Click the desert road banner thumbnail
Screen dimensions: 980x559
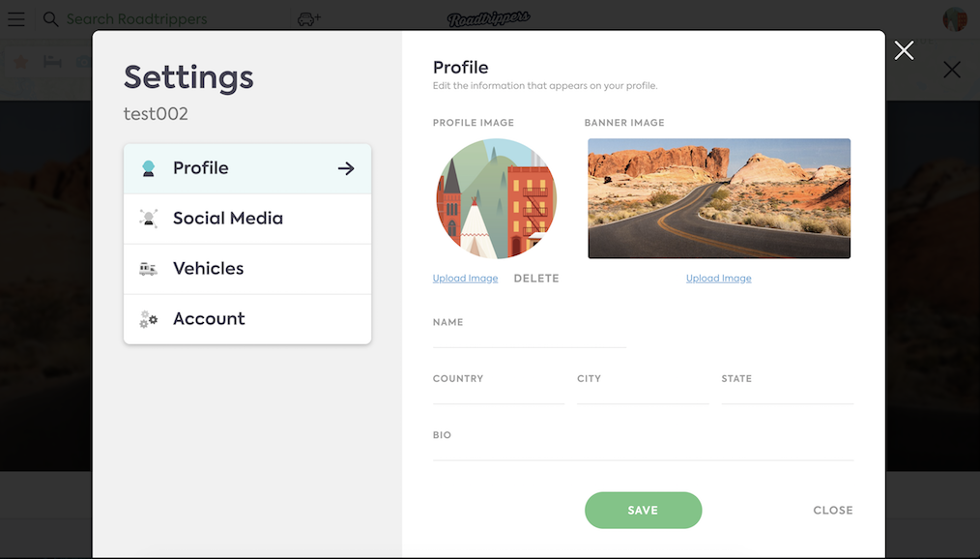[719, 198]
